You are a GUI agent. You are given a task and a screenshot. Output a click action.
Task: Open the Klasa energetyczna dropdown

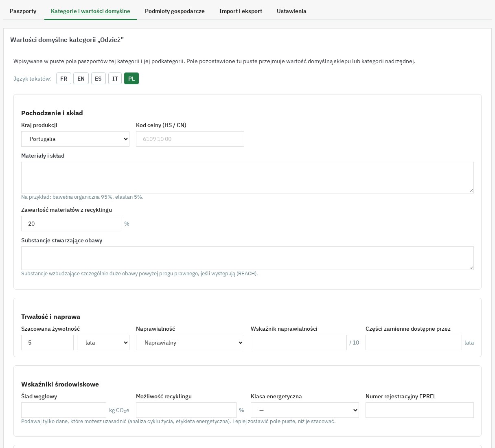[x=305, y=410]
